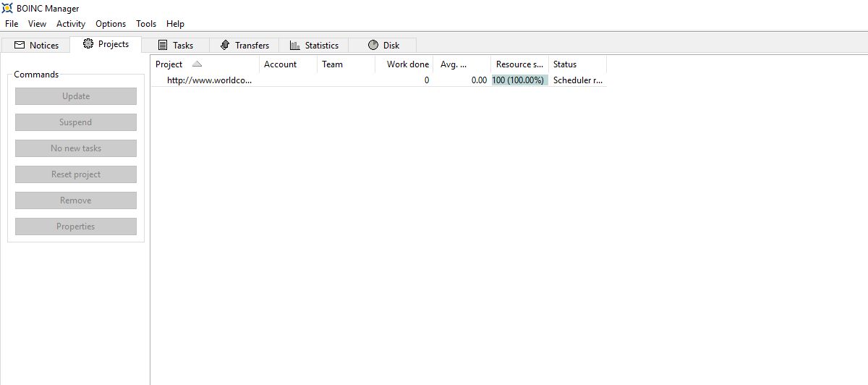Go to the Transfers tab label
The image size is (868, 385).
pyautogui.click(x=252, y=45)
